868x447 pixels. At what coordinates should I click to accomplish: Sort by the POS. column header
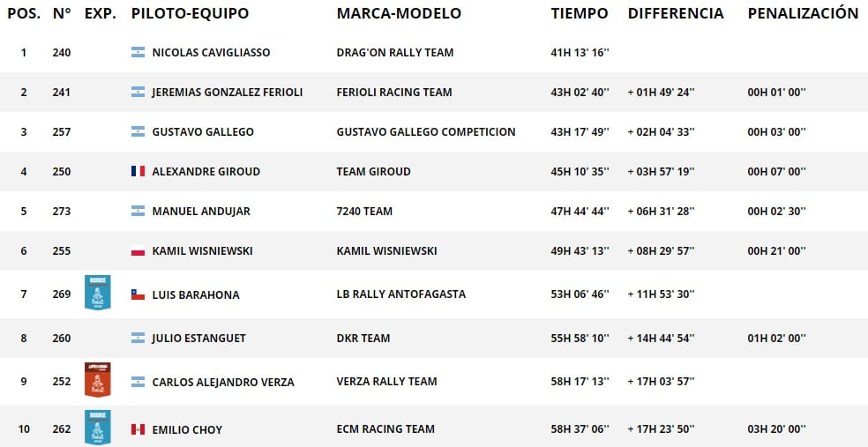(24, 14)
